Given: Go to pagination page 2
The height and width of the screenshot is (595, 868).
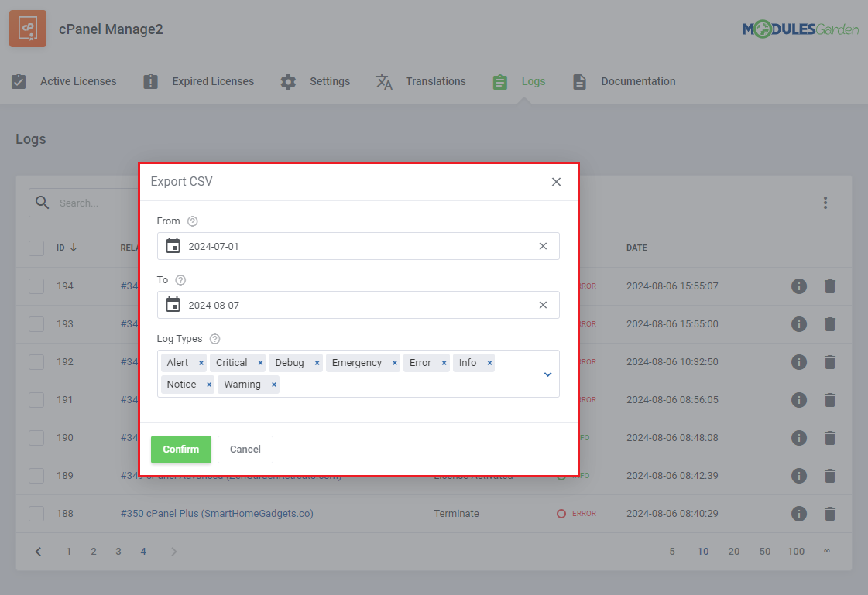Looking at the screenshot, I should pyautogui.click(x=94, y=552).
